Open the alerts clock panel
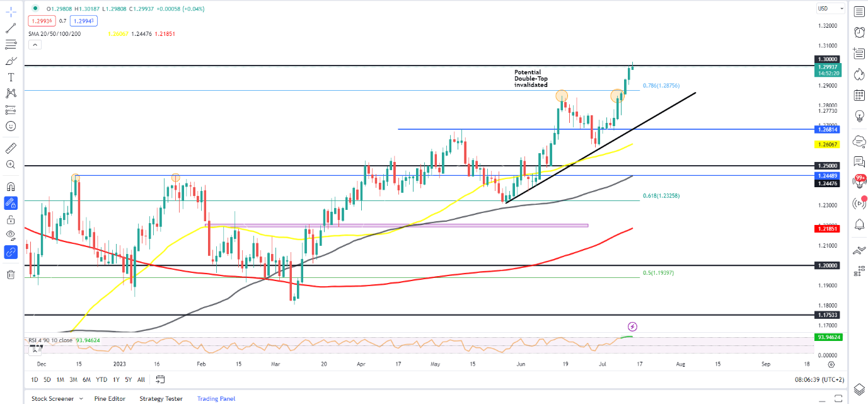868x404 pixels. pyautogui.click(x=859, y=33)
